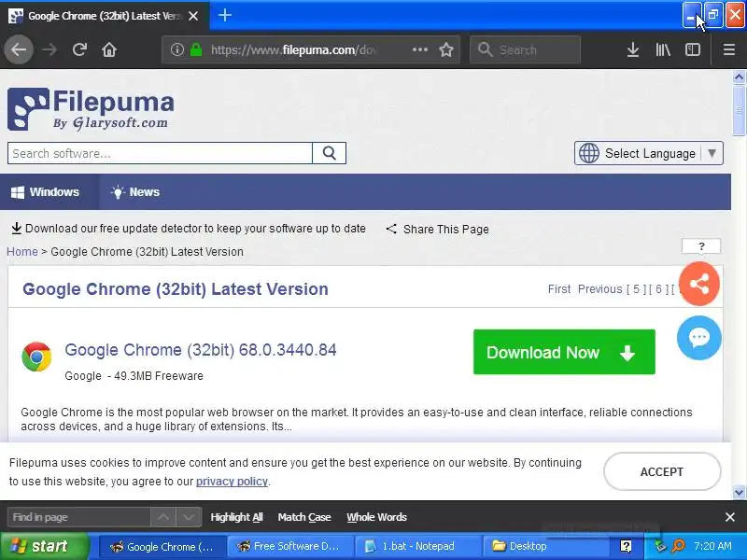Open the browser Home icon
Image resolution: width=747 pixels, height=560 pixels.
point(109,49)
